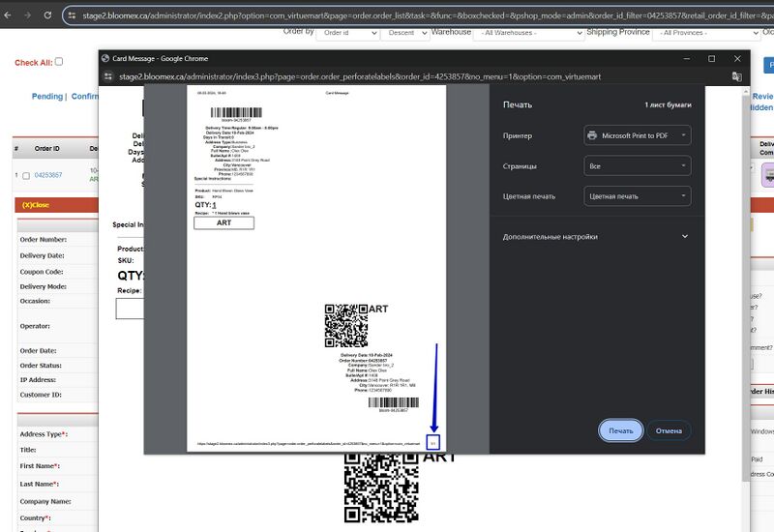The width and height of the screenshot is (774, 532).
Task: Click the 'Company Name:' label
Action: pos(45,501)
